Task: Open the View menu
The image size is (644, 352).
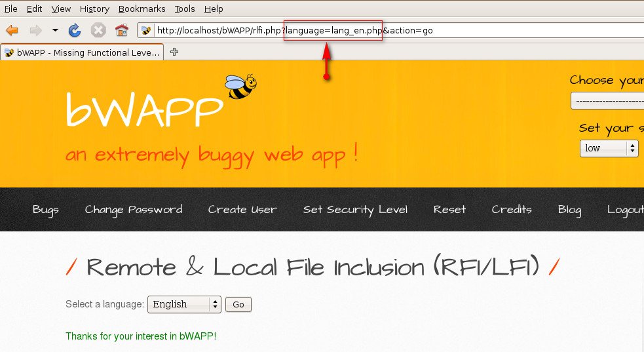Action: pyautogui.click(x=61, y=9)
